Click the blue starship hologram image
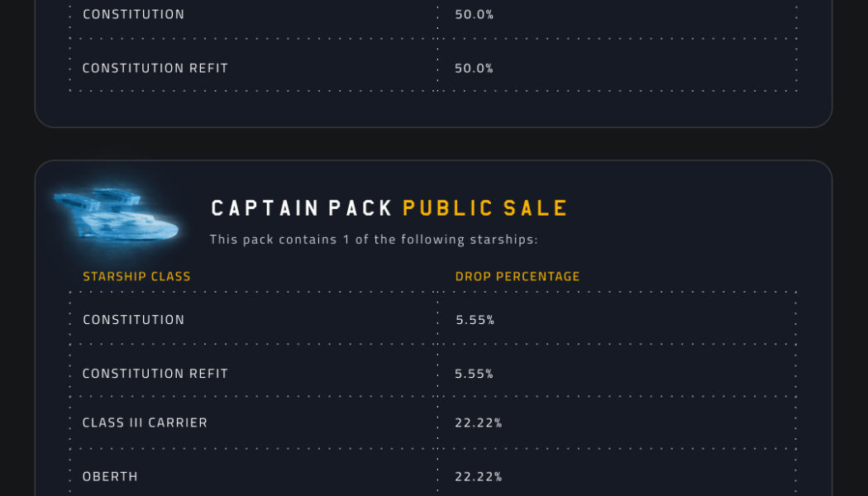The image size is (868, 496). (116, 215)
